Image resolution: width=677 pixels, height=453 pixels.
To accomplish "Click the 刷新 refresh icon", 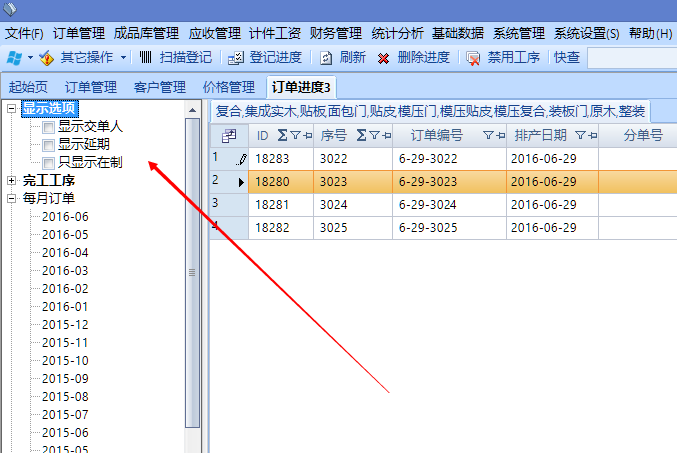I will (x=326, y=58).
